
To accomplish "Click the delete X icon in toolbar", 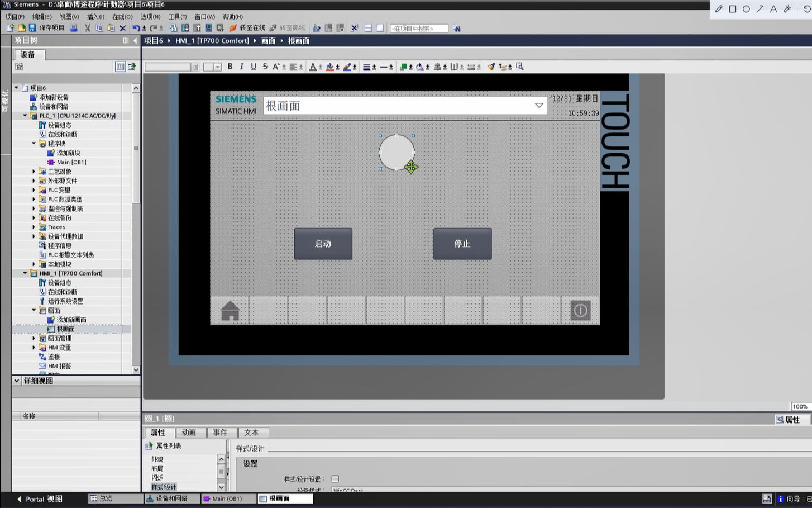I will [x=123, y=28].
